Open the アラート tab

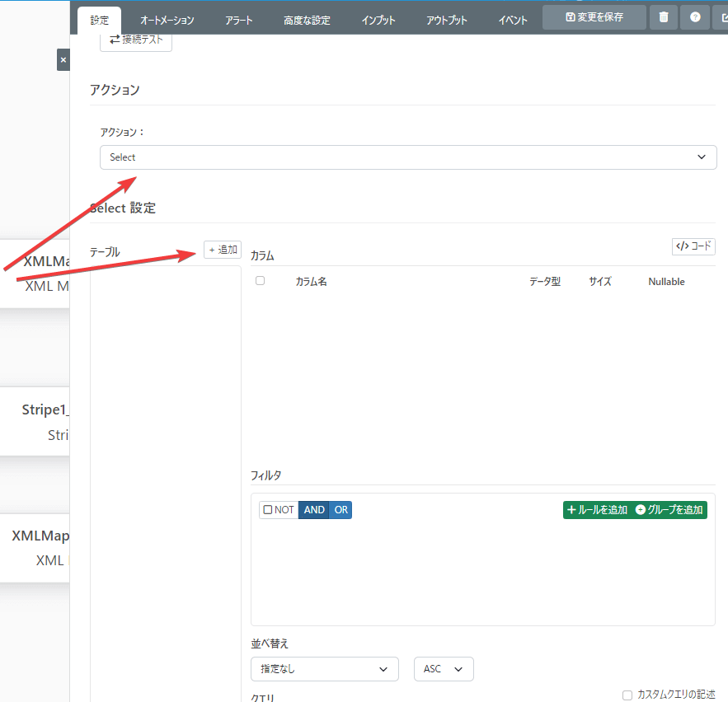click(238, 21)
